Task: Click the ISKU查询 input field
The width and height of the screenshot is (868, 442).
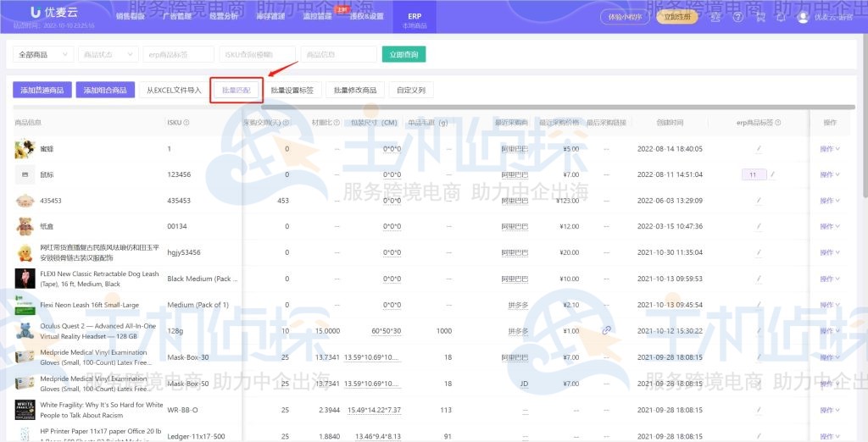Action: [x=257, y=54]
